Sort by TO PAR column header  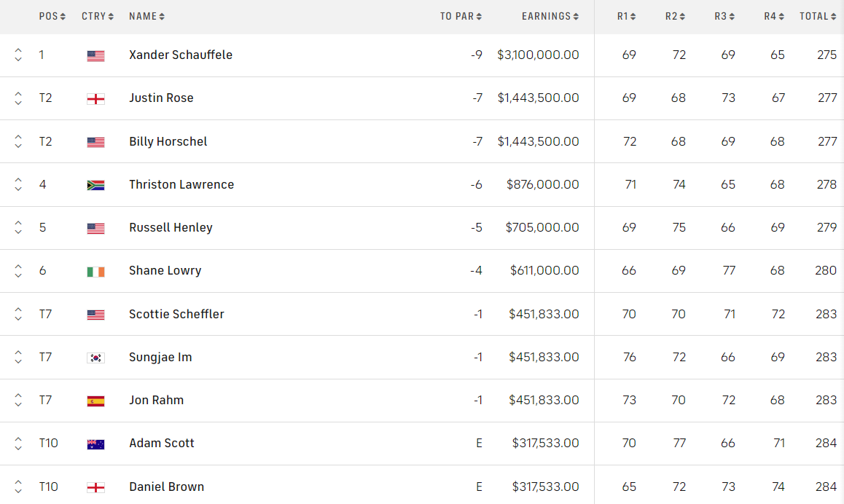pos(461,16)
